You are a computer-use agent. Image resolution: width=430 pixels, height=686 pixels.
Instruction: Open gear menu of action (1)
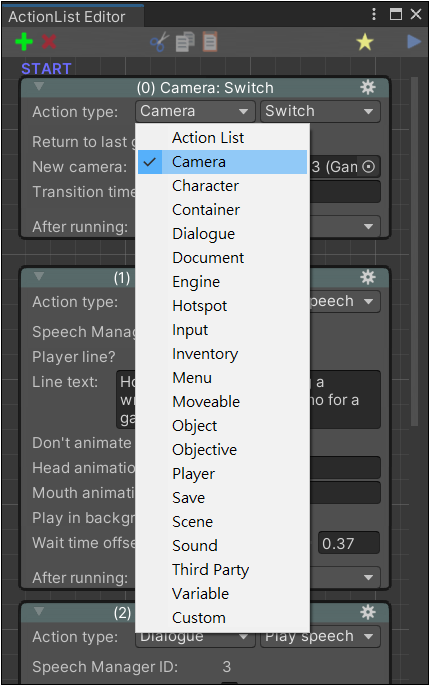pos(368,277)
